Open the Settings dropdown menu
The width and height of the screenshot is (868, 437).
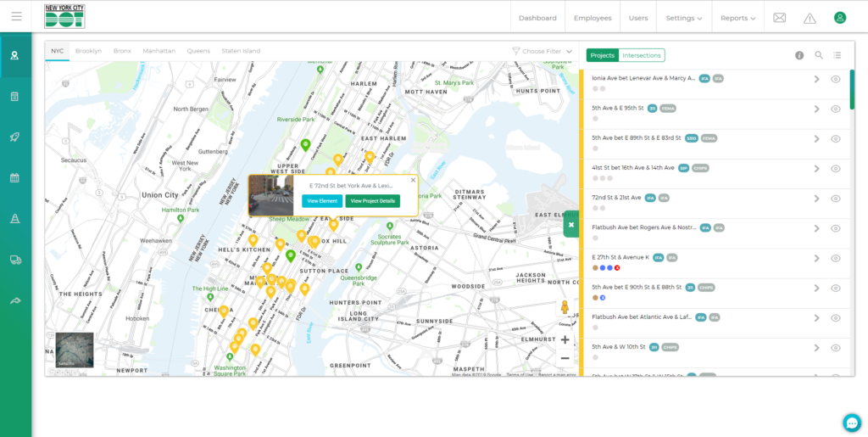point(683,18)
